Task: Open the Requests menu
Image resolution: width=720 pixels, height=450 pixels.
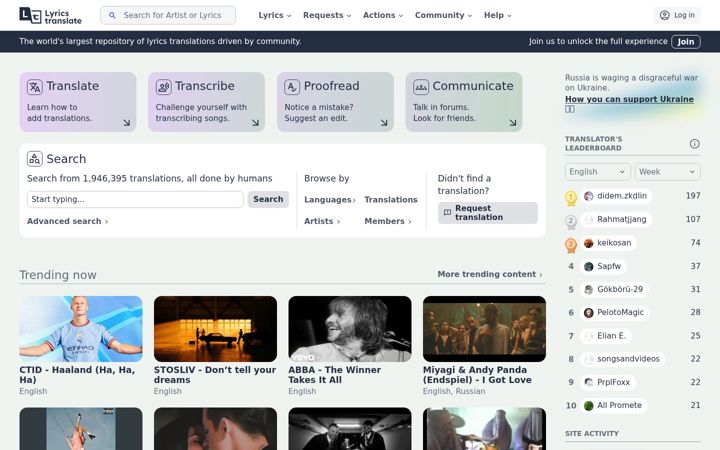Action: click(x=327, y=15)
